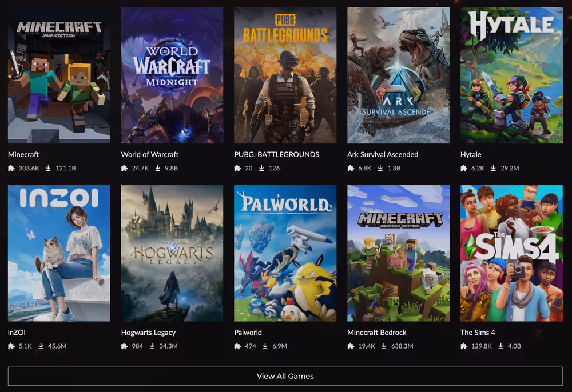
Task: Click the puzzle icon under inZOI
Action: [11, 346]
